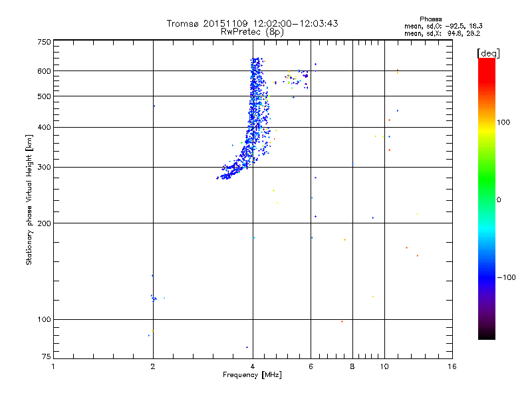The width and height of the screenshot is (532, 399).
Task: Click the "mean, sd,X: 94.8, 28.2" line
Action: point(442,34)
